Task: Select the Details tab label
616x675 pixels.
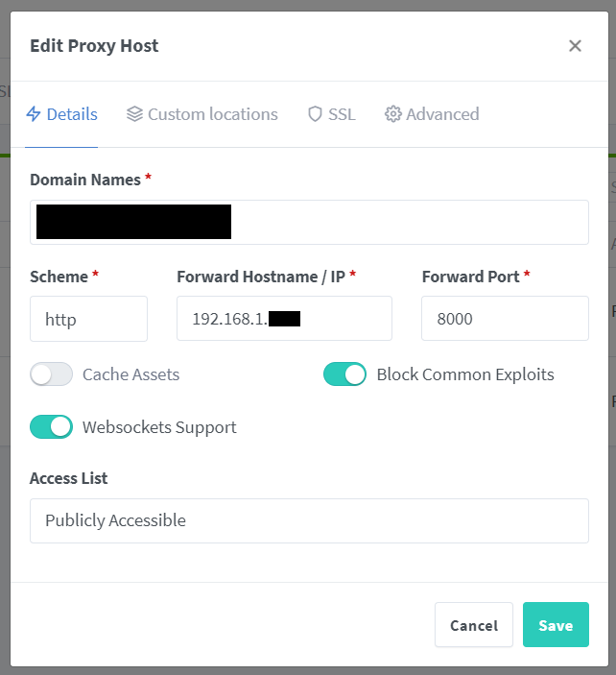Action: click(x=72, y=114)
